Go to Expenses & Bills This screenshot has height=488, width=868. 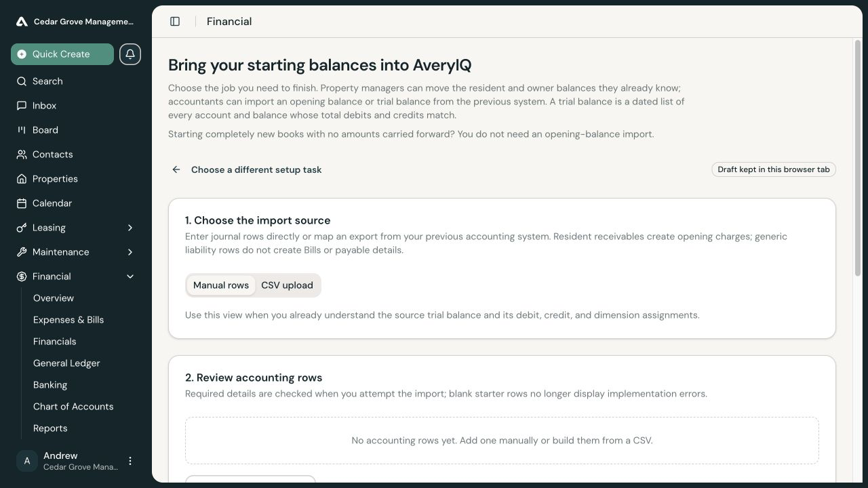[x=68, y=320]
